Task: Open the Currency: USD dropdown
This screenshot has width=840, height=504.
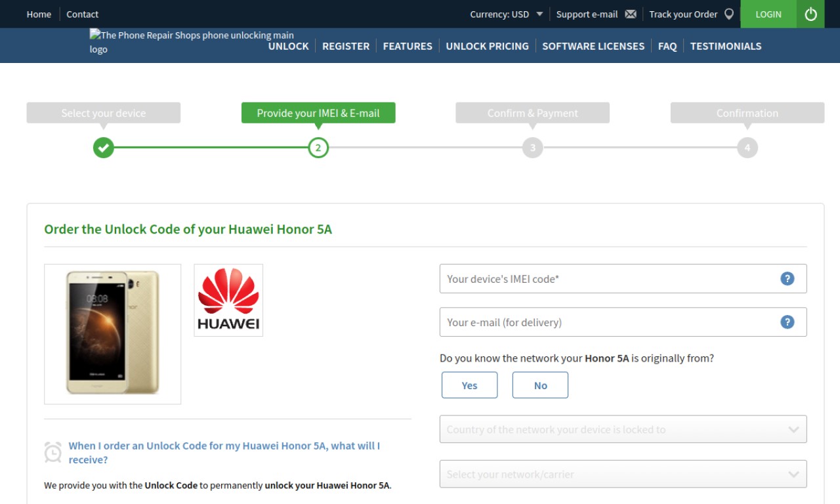Action: [506, 14]
